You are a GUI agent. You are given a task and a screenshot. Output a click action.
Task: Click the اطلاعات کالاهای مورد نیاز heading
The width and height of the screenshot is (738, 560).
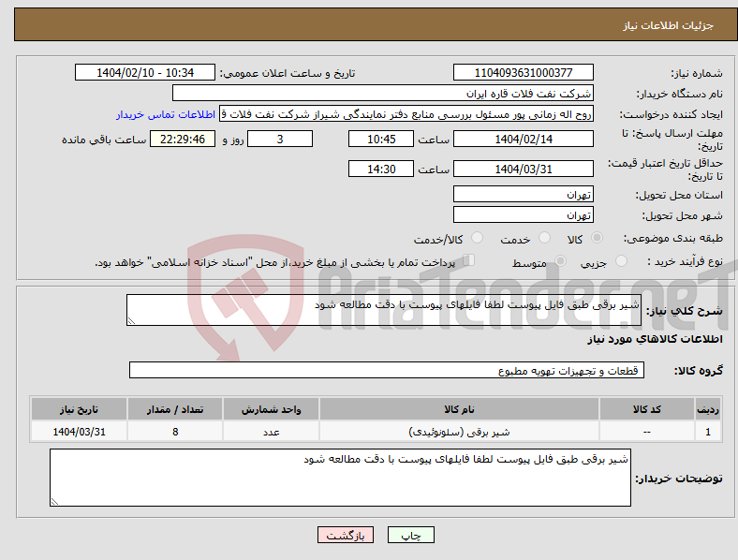pos(655,339)
